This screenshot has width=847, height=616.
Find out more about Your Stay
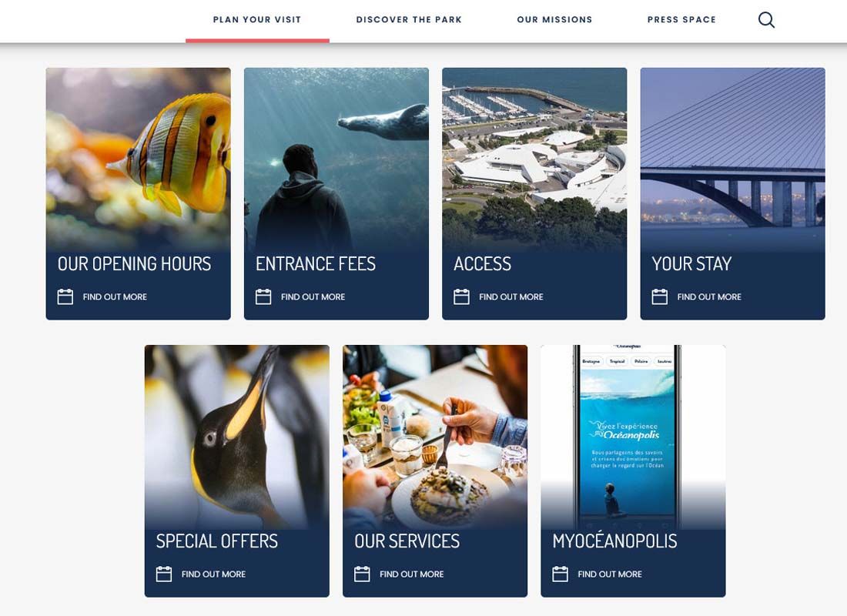coord(709,296)
